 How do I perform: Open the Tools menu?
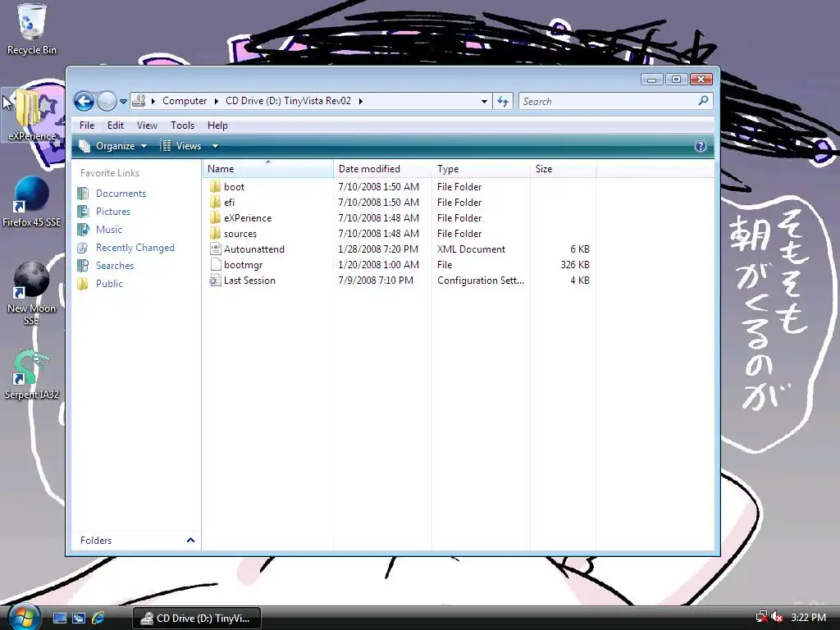[182, 126]
